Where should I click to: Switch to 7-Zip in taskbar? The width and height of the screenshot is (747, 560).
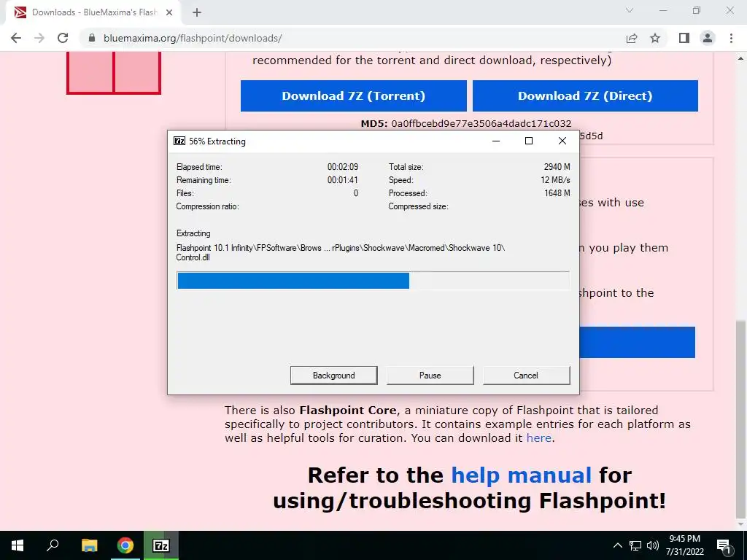coord(161,545)
